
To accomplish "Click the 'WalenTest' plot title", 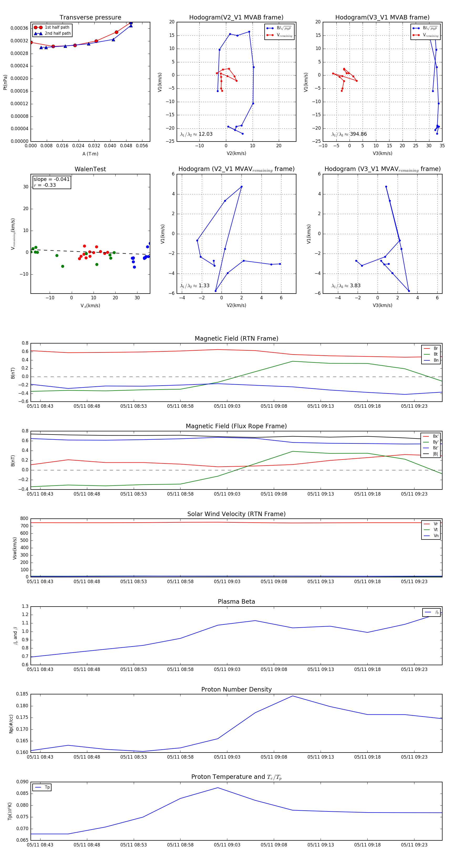I will (x=90, y=169).
